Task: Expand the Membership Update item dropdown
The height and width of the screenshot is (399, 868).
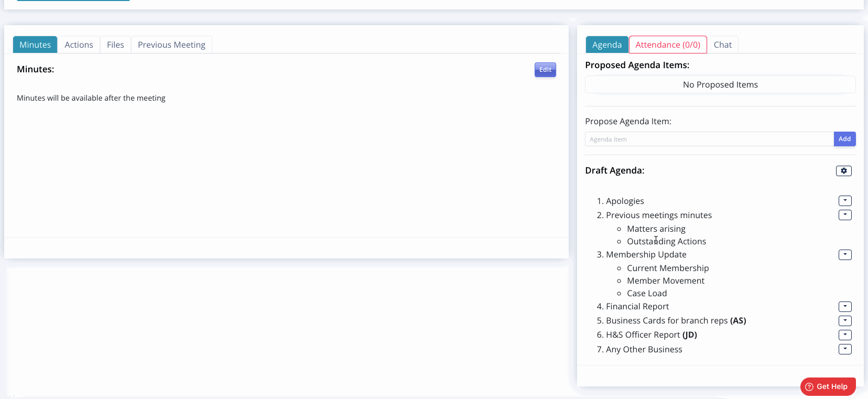Action: (x=844, y=255)
